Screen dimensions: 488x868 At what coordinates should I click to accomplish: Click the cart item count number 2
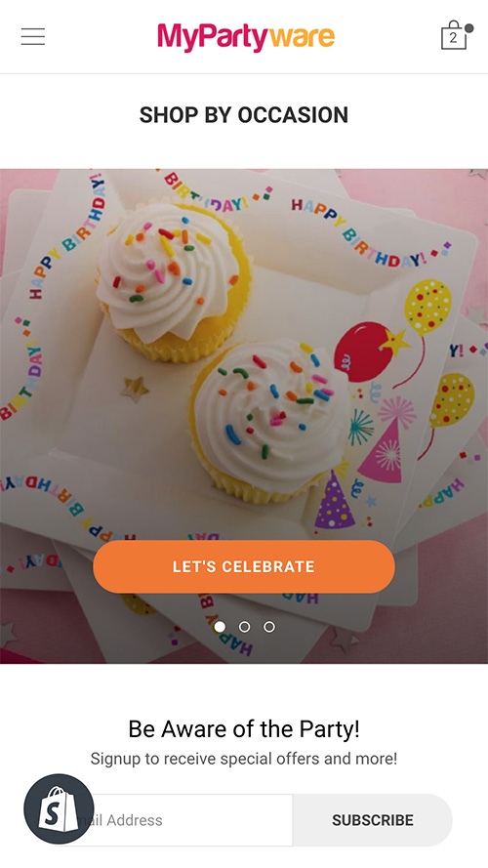click(x=453, y=38)
